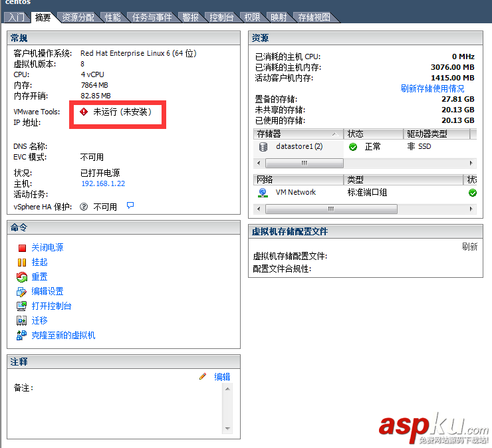This screenshot has width=492, height=448.
Task: Click the blue speech bubble beside vSphere HA
Action: [130, 205]
